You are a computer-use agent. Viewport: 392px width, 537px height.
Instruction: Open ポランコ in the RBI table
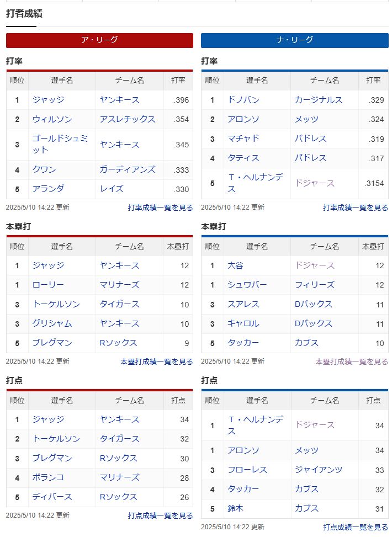(x=48, y=477)
